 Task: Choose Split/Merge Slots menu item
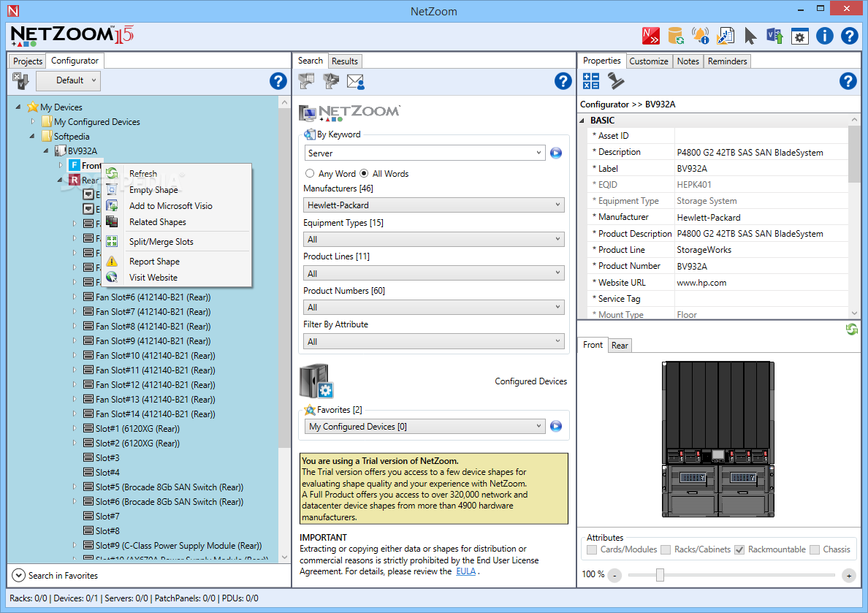[x=176, y=241]
